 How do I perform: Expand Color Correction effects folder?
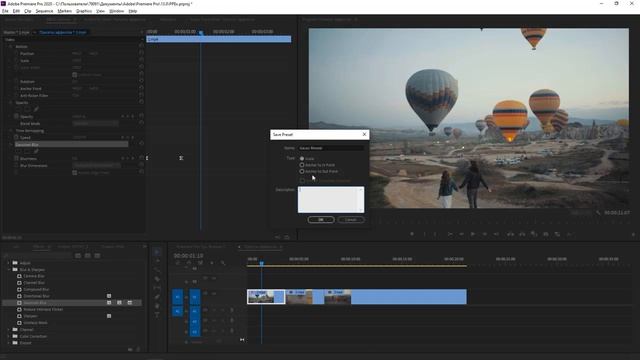click(9, 336)
